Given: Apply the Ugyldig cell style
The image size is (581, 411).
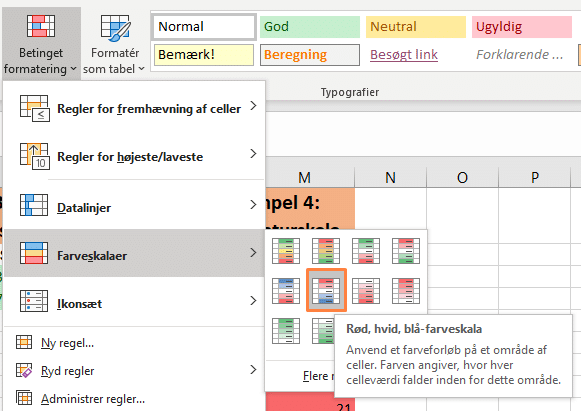Looking at the screenshot, I should [522, 27].
